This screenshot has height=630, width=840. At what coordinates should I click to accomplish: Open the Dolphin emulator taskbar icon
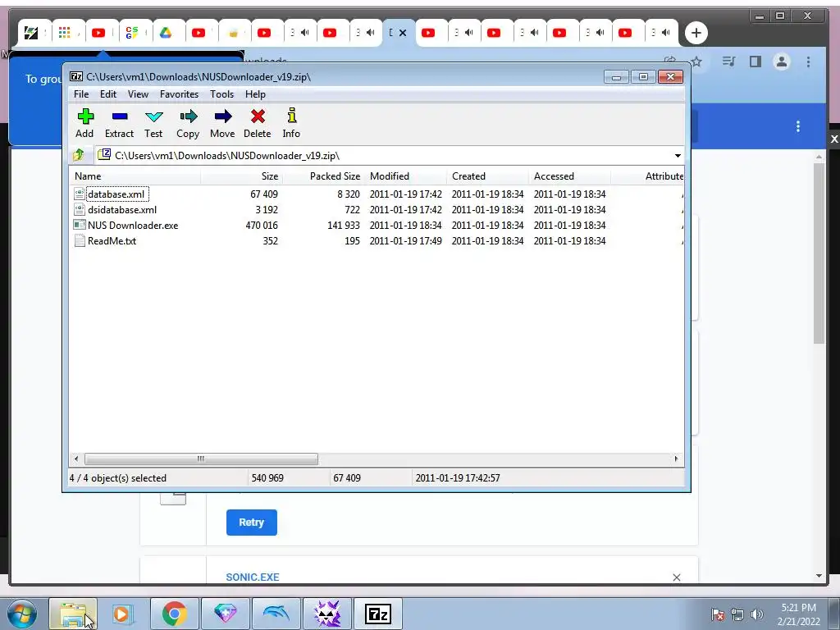click(x=276, y=614)
